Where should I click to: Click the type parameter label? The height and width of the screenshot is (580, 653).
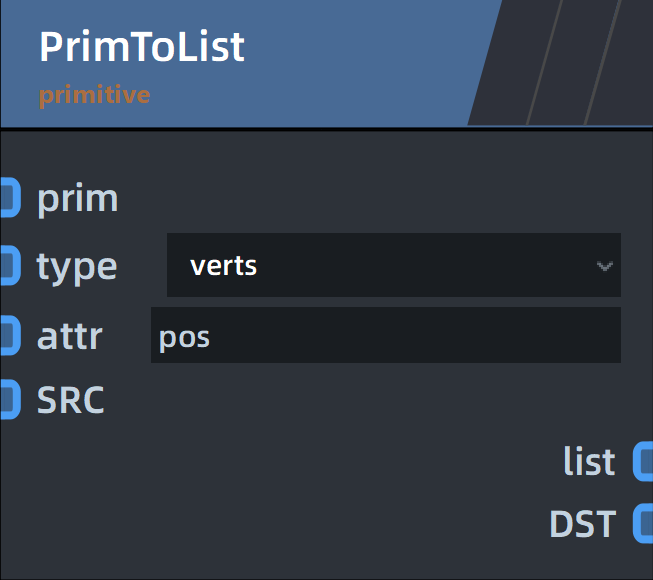tap(77, 268)
